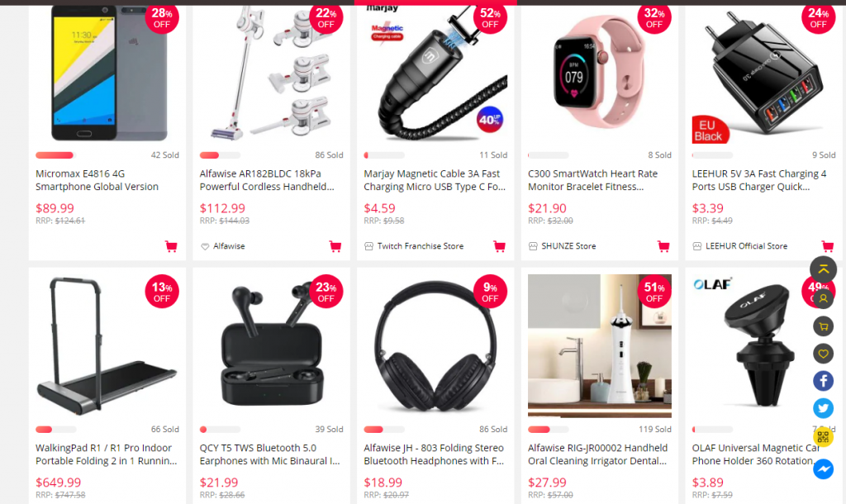Open wishlist heart icon in sidebar

(824, 354)
